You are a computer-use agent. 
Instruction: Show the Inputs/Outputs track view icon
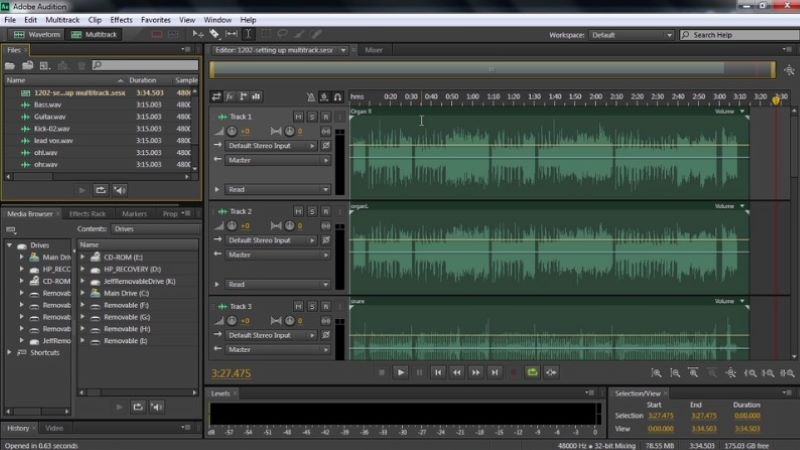(216, 97)
